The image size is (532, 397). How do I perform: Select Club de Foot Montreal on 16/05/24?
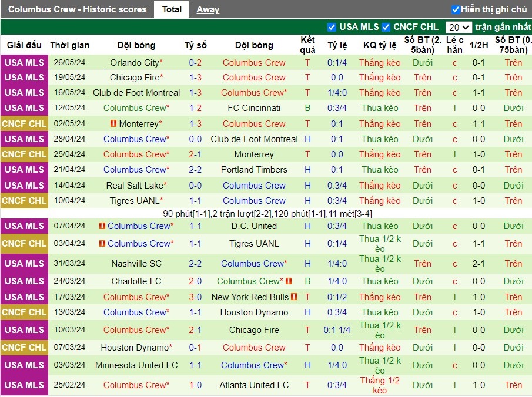point(136,93)
